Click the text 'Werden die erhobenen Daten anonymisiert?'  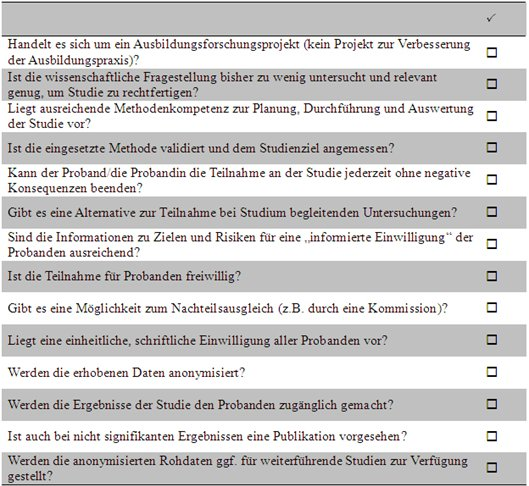point(126,373)
